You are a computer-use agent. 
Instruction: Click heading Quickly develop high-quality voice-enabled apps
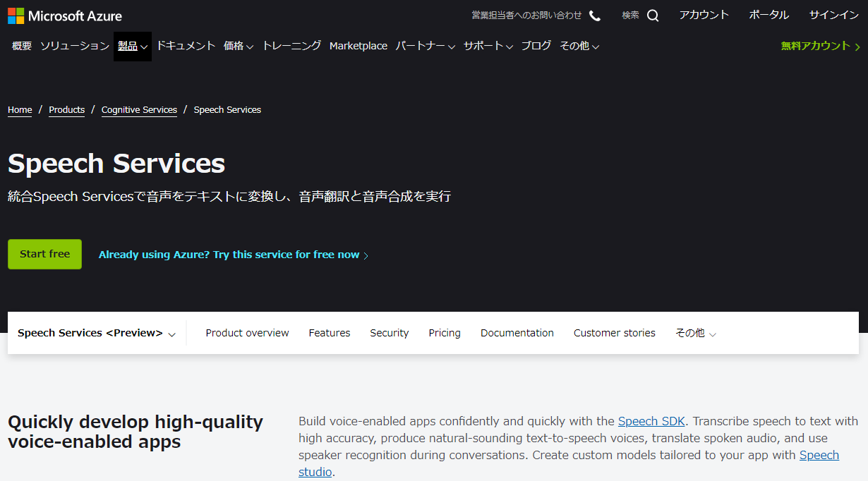coord(135,432)
